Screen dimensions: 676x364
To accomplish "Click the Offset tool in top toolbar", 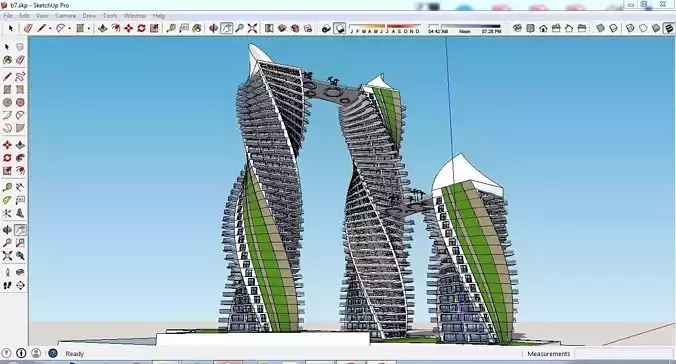I will pos(116,28).
